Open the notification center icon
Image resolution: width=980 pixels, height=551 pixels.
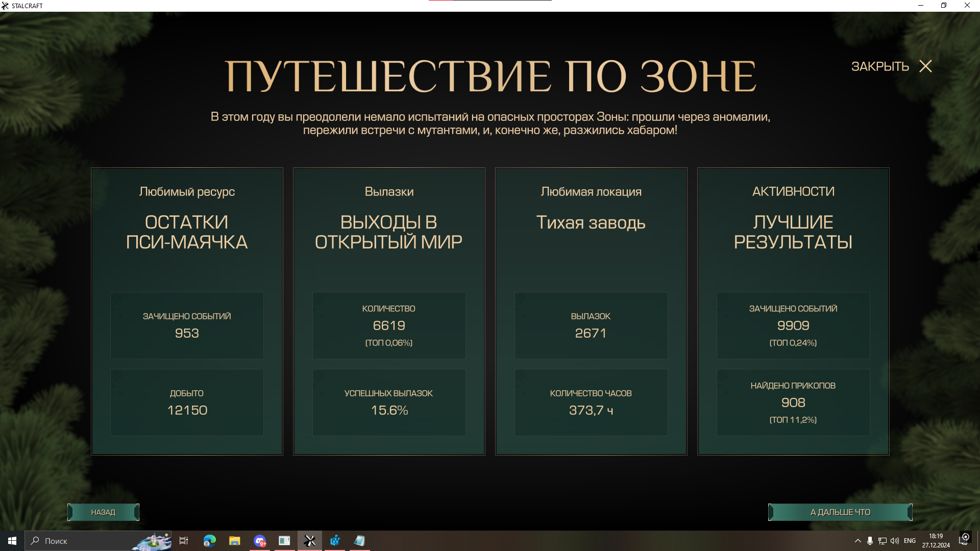pyautogui.click(x=964, y=540)
